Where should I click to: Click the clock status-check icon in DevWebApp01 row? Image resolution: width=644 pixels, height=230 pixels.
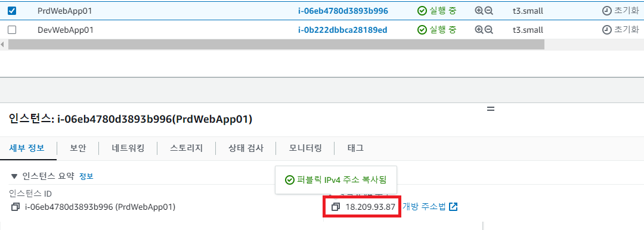(x=606, y=30)
